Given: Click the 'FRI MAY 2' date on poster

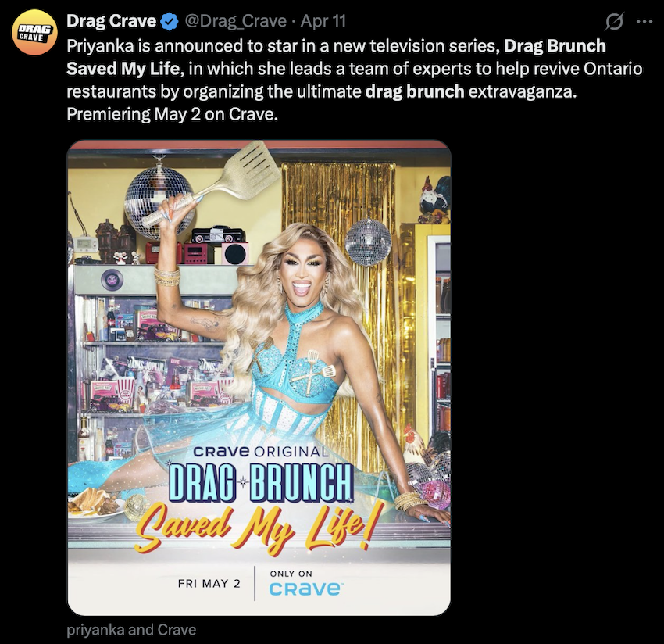Looking at the screenshot, I should [209, 583].
